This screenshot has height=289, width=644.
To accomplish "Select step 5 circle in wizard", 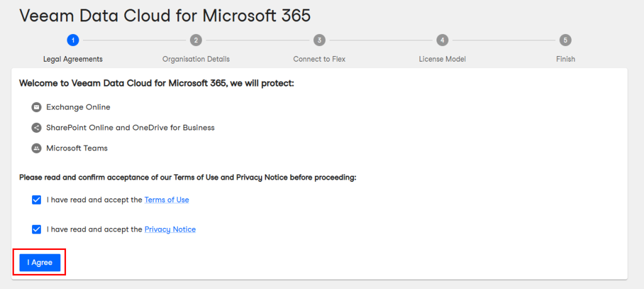I will [565, 40].
